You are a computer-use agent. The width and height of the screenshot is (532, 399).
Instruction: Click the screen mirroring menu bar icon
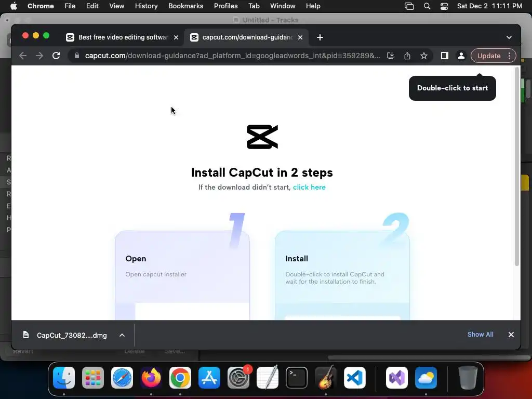point(409,6)
